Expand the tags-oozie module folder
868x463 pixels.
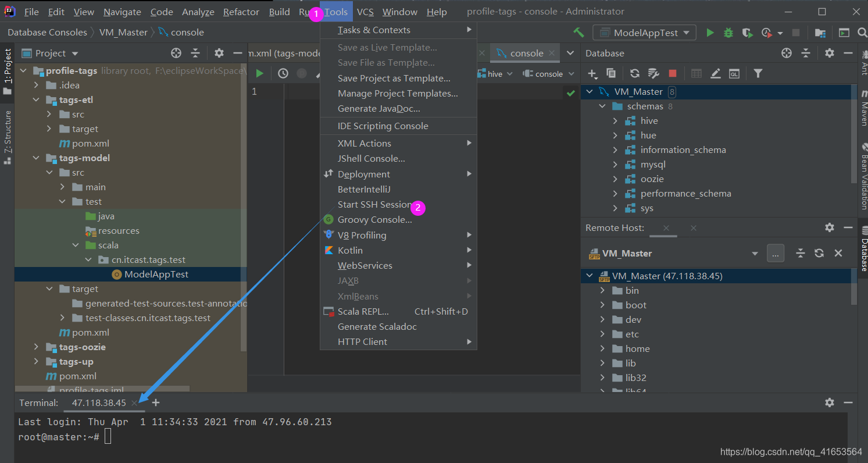tap(36, 347)
